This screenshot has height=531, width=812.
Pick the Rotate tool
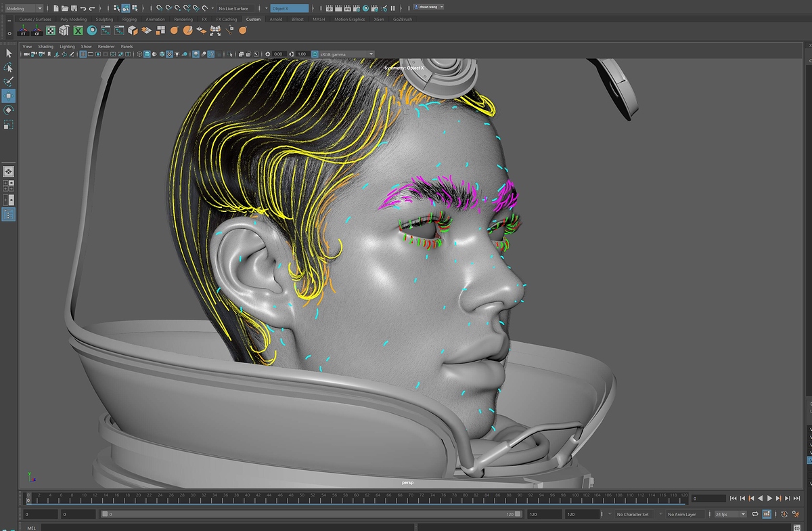[x=9, y=110]
